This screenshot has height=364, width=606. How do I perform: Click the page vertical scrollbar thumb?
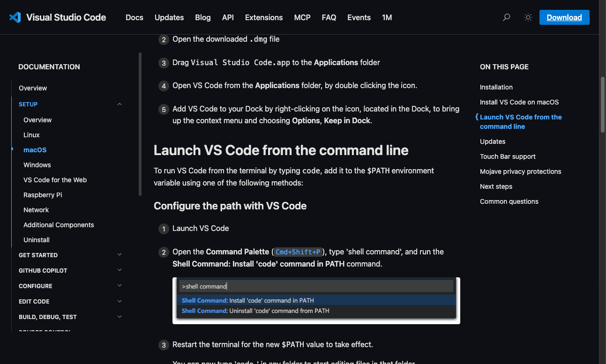click(602, 104)
